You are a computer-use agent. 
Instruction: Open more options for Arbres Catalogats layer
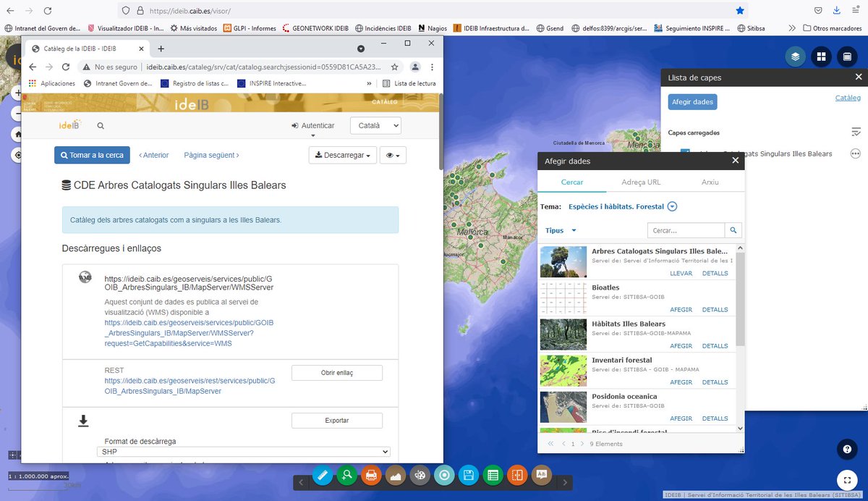click(856, 153)
